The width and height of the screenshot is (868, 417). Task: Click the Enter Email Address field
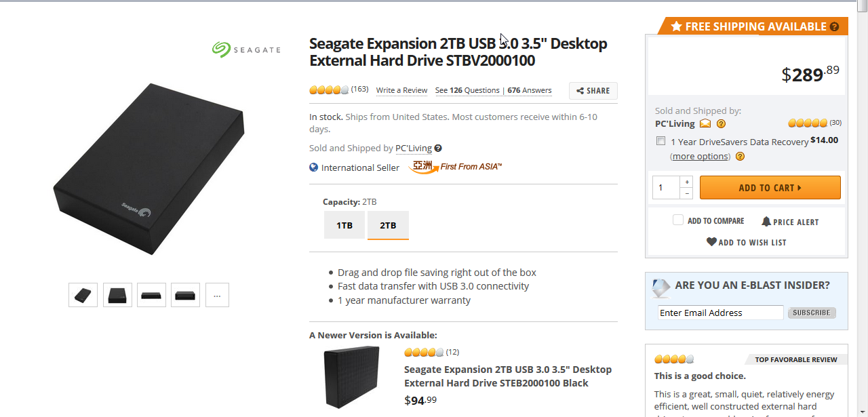click(720, 313)
